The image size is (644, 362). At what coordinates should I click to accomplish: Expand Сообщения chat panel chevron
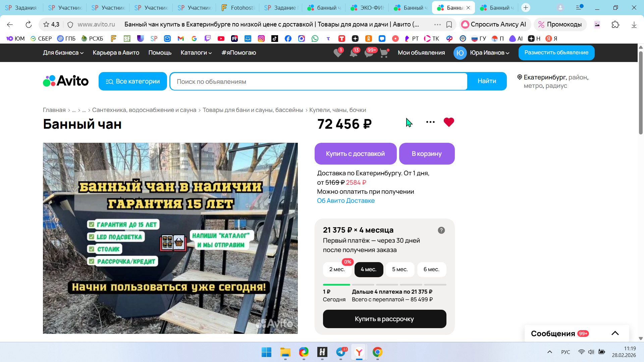[615, 333]
